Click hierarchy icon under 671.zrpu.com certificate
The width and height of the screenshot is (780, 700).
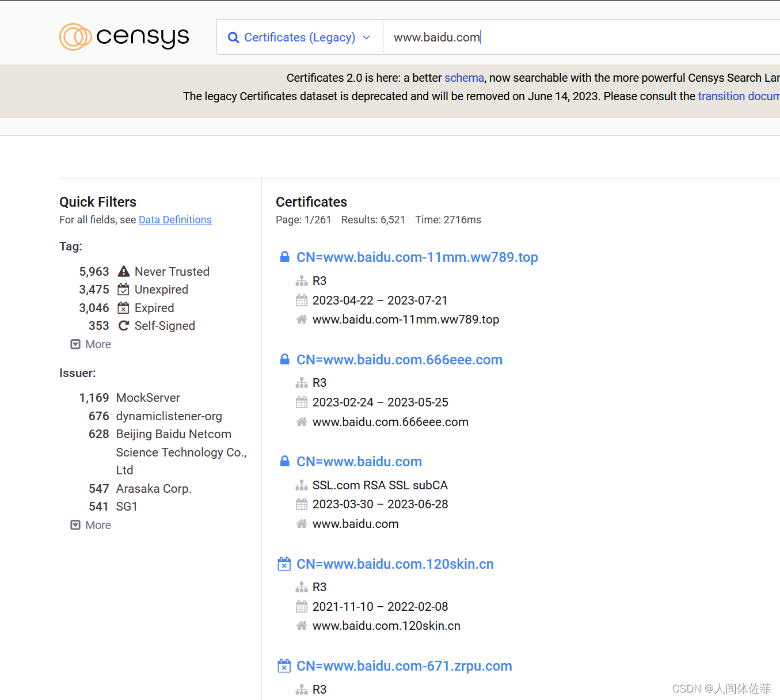[302, 690]
